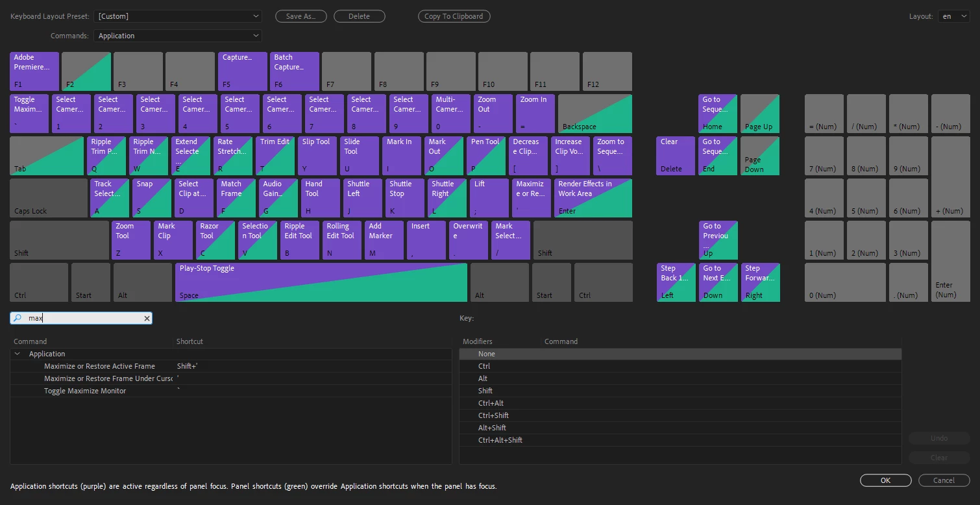
Task: Select the Maximize or Restore Active Frame command
Action: click(231, 366)
